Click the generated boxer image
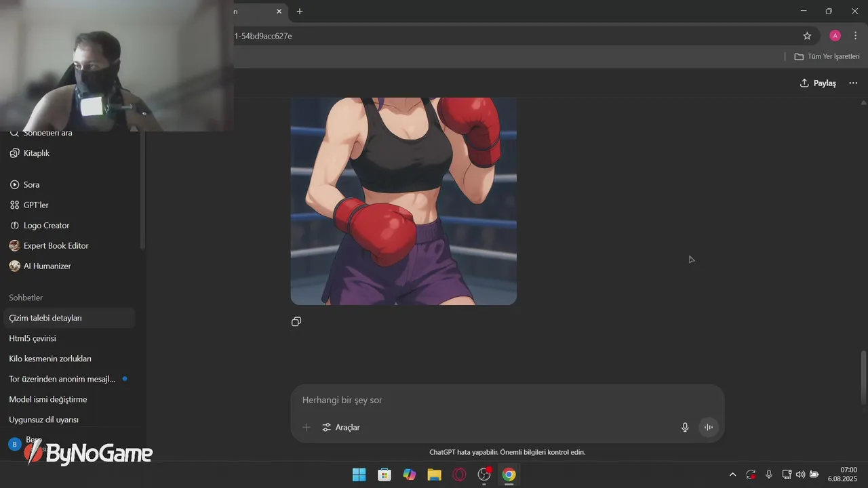Image resolution: width=868 pixels, height=488 pixels. [x=403, y=201]
